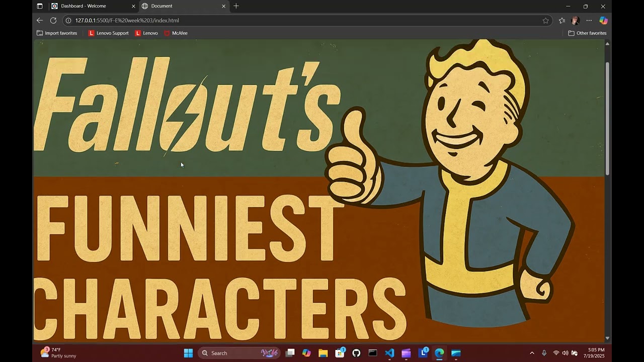The image size is (644, 362).
Task: Switch to Visual Studio Code in the taskbar
Action: coord(389,353)
